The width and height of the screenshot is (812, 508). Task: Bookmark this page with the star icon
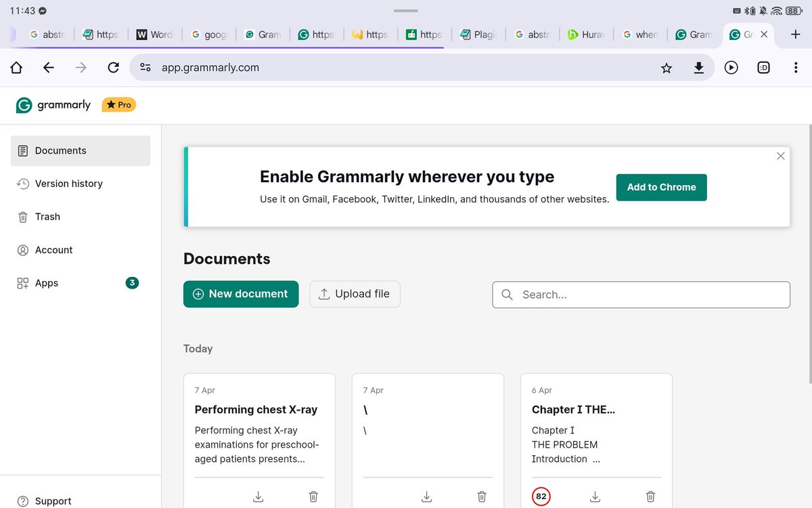click(667, 68)
